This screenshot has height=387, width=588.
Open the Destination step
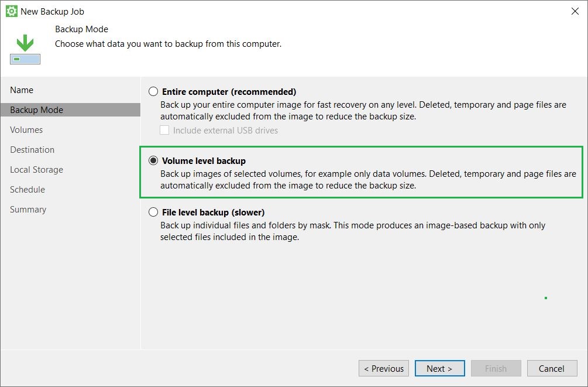32,149
